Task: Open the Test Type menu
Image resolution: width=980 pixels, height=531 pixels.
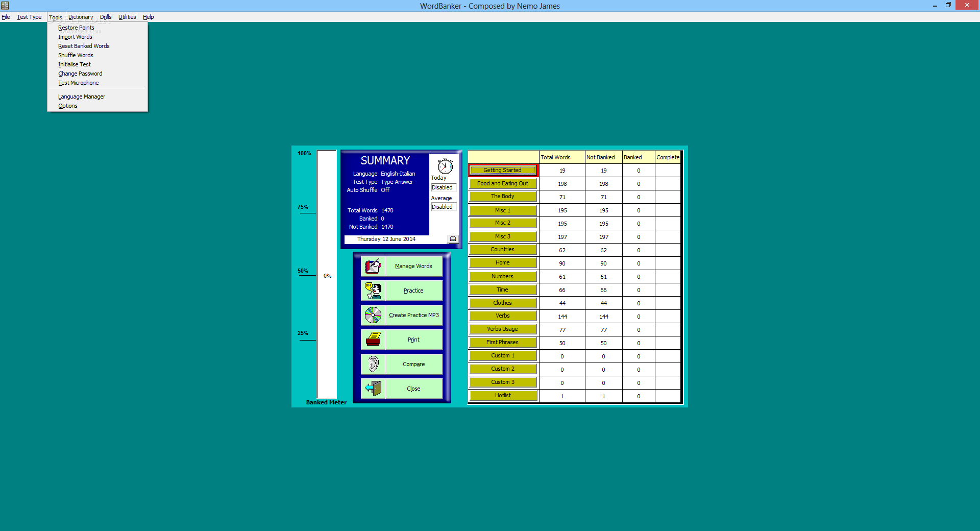Action: coord(29,17)
